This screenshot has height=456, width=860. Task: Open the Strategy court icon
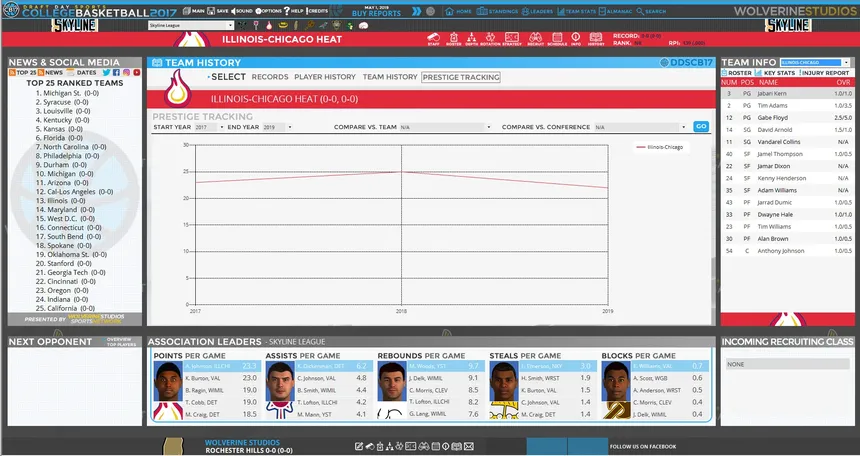pos(512,38)
